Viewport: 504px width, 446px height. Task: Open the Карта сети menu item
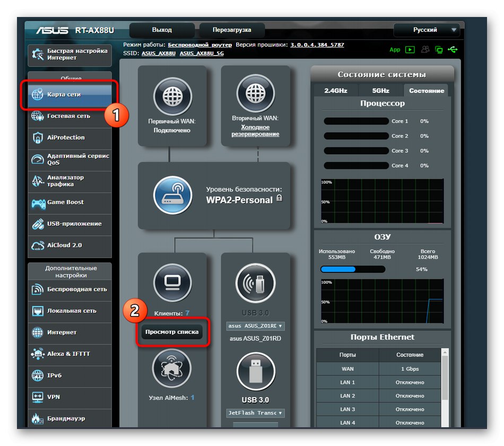(69, 95)
